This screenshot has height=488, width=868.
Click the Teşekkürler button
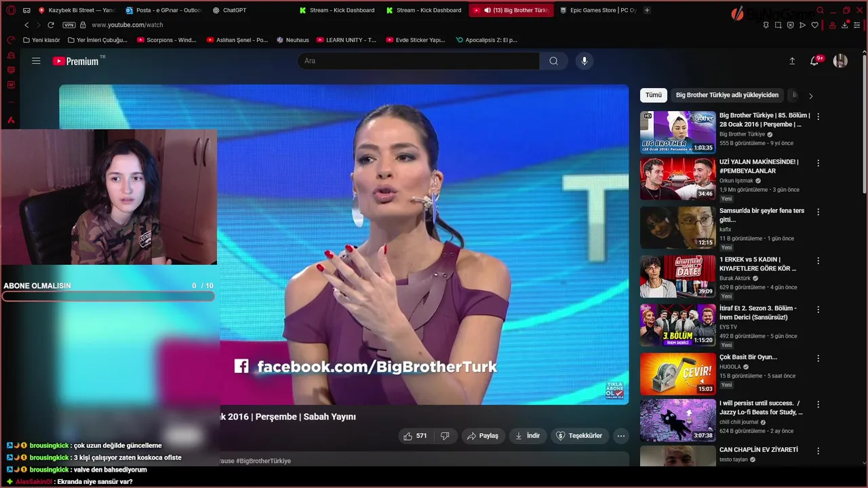[578, 436]
